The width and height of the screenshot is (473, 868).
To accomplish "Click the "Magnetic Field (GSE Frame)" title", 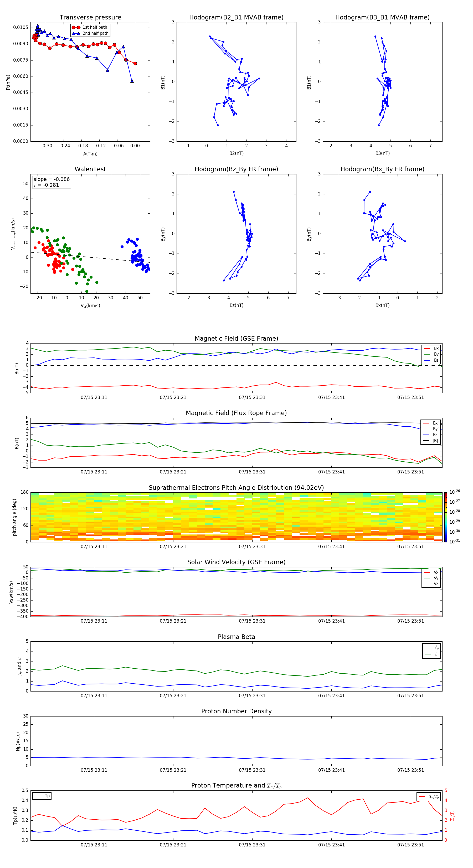I will coord(236,338).
